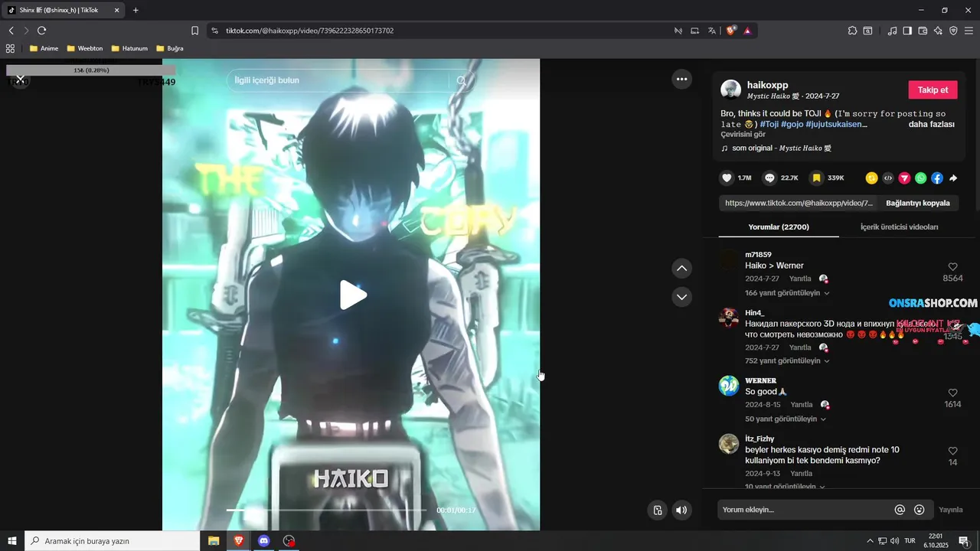Show hidden system tray icons with the chevron

pyautogui.click(x=870, y=541)
